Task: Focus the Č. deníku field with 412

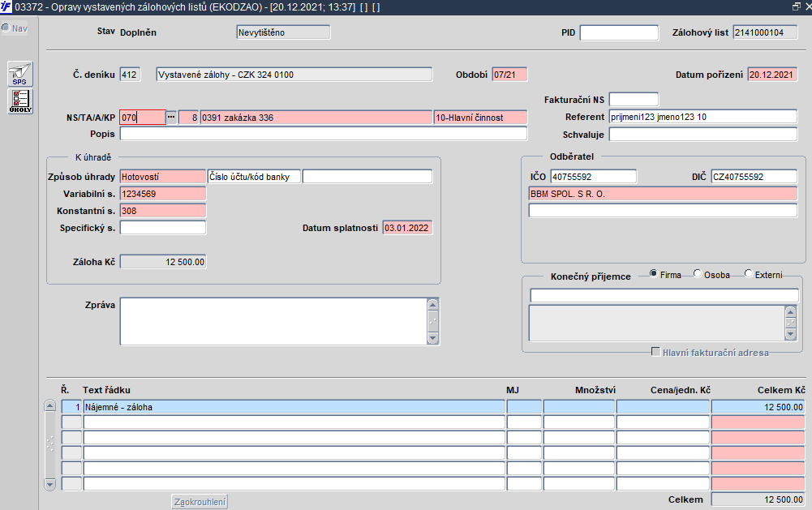Action: 130,75
